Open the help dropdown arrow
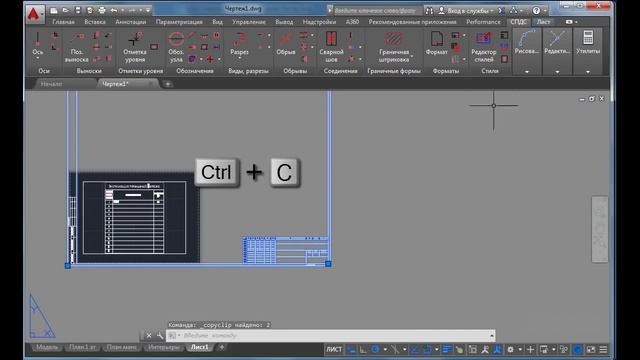 click(x=545, y=11)
